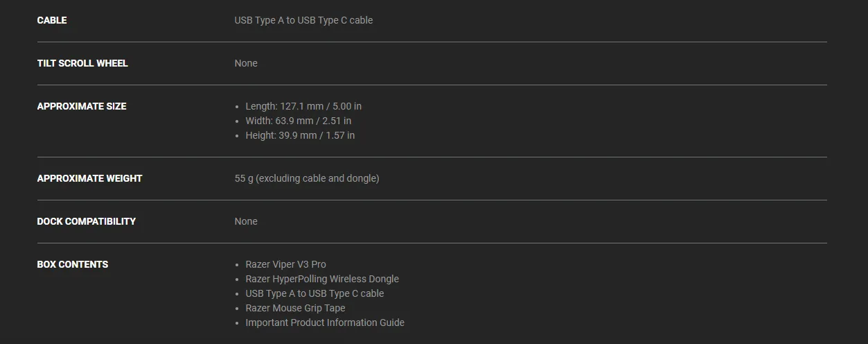Click the Height 39.9 mm list item
868x344 pixels.
click(x=300, y=135)
